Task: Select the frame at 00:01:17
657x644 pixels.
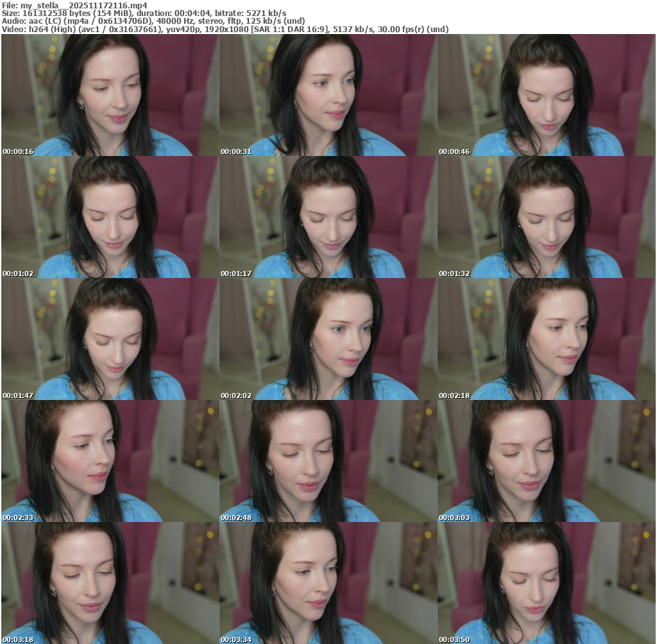Action: point(328,217)
